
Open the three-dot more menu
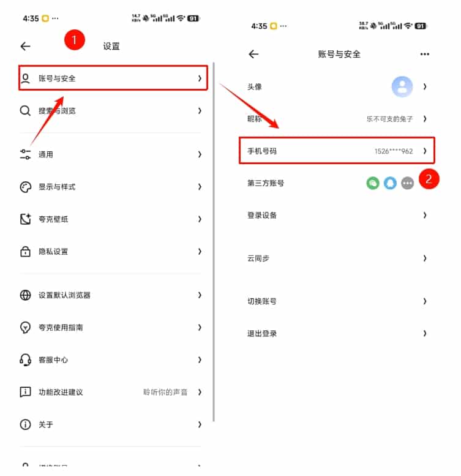[x=425, y=55]
